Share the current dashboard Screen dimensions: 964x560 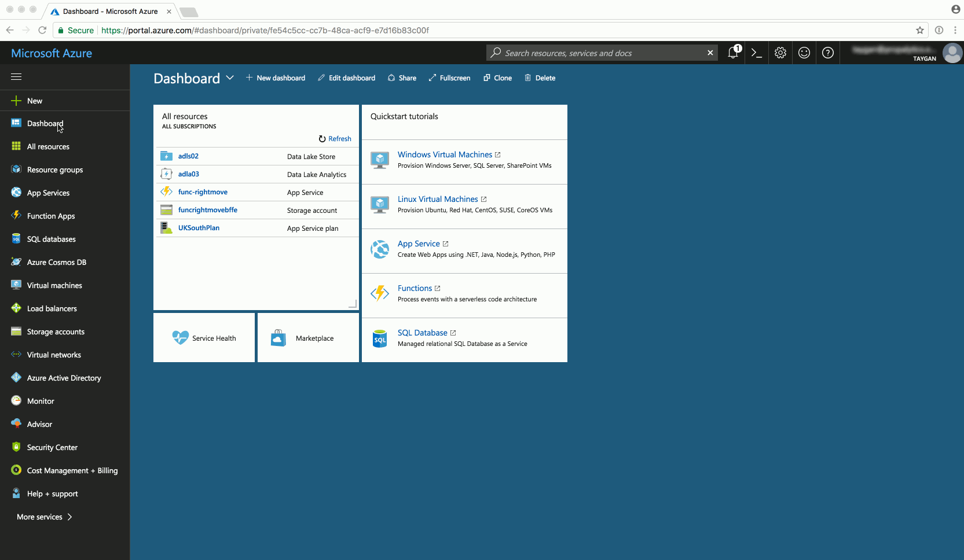click(402, 78)
